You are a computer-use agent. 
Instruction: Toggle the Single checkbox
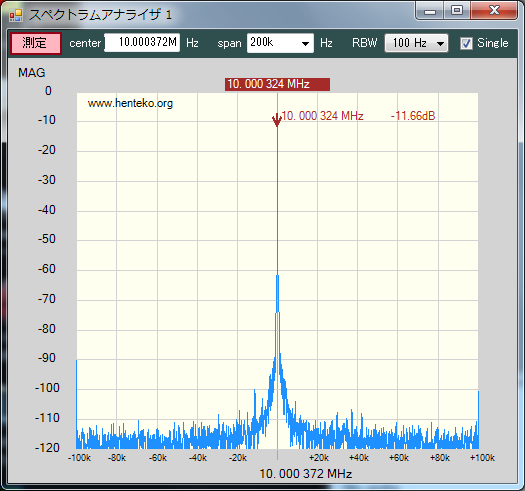466,43
